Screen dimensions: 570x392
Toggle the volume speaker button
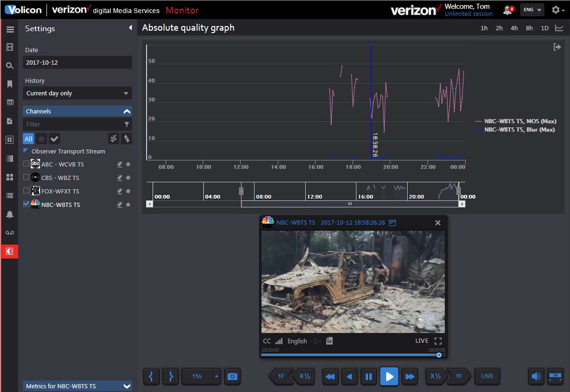click(x=536, y=376)
